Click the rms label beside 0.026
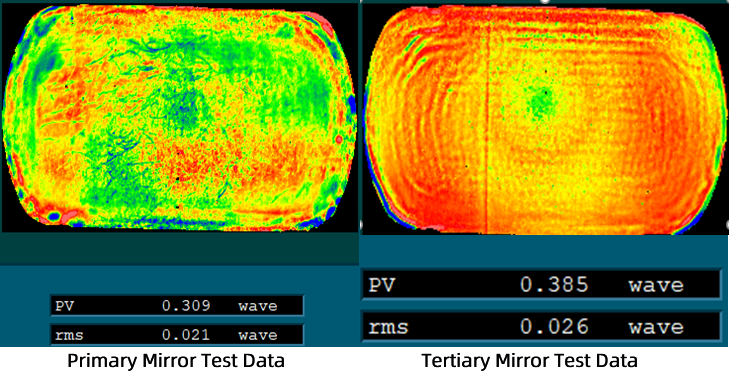 pyautogui.click(x=388, y=327)
